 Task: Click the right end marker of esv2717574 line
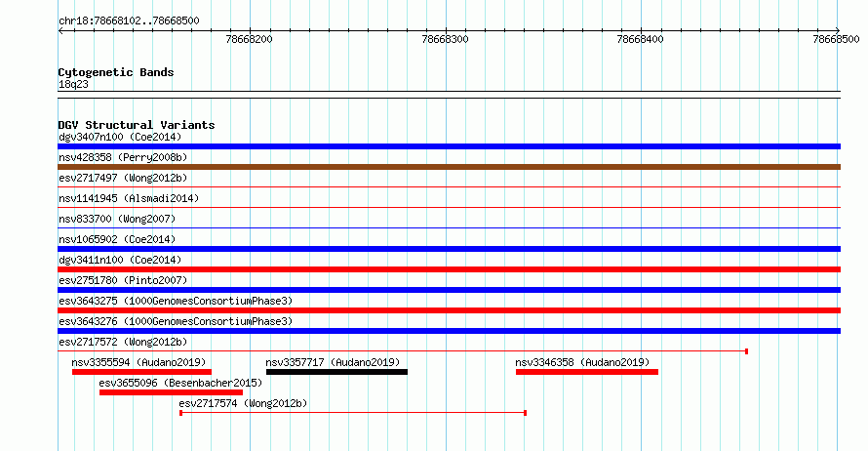point(525,413)
